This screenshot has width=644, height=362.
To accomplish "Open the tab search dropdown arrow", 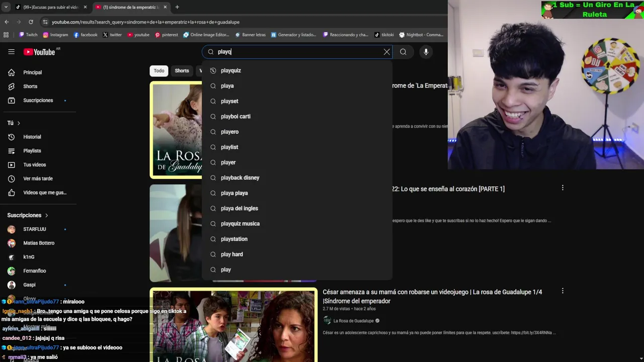I will click(6, 7).
